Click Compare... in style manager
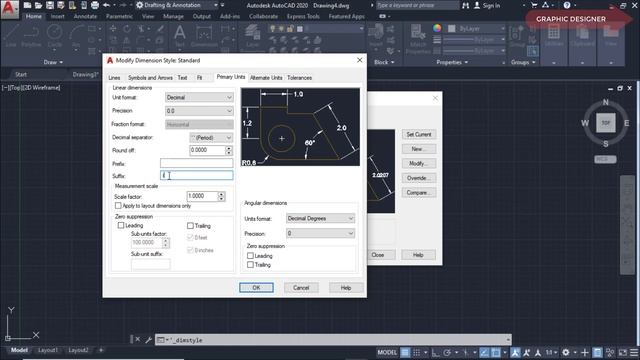This screenshot has width=640, height=360. 419,193
